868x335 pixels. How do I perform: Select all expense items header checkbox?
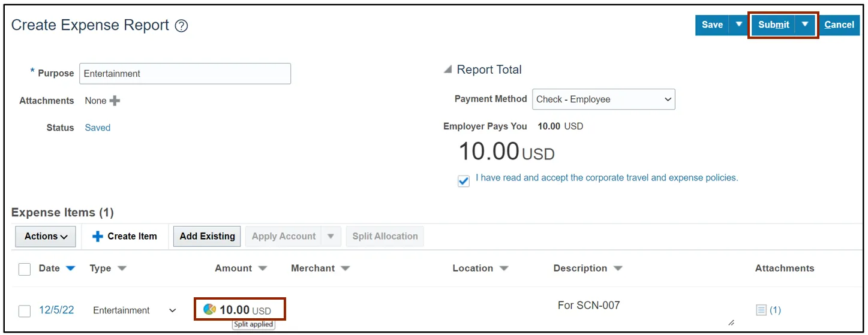pos(25,269)
